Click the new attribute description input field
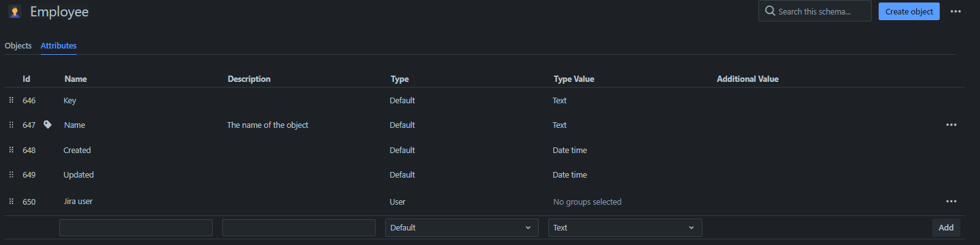Viewport: 980px width, 245px height. [x=299, y=227]
